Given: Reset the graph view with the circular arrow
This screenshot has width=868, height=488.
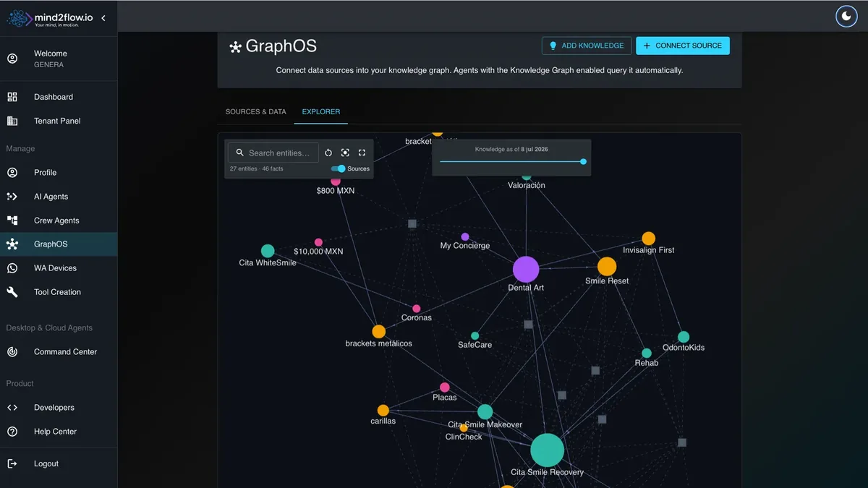Looking at the screenshot, I should (x=328, y=153).
